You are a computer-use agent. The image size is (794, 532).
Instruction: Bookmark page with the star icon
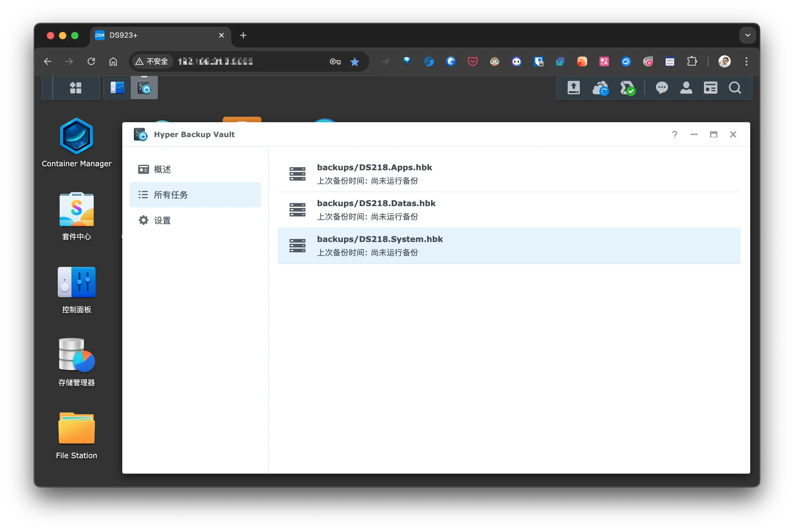coord(354,62)
